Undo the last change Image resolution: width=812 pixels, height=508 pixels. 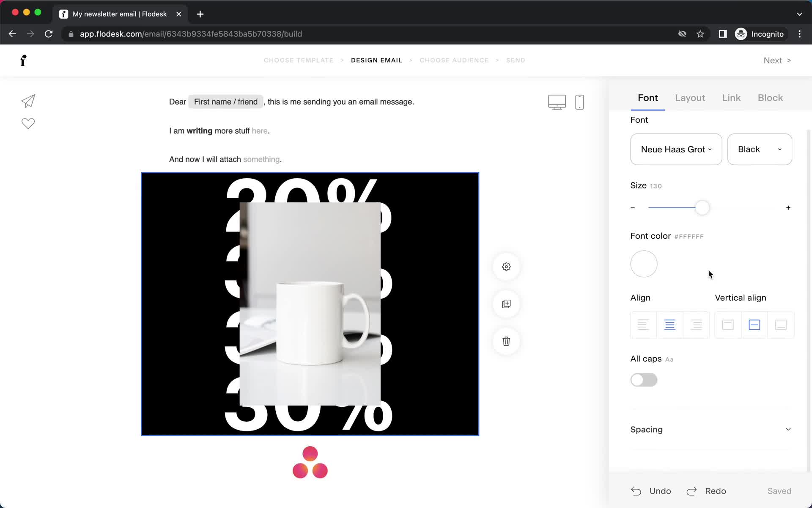click(x=651, y=491)
